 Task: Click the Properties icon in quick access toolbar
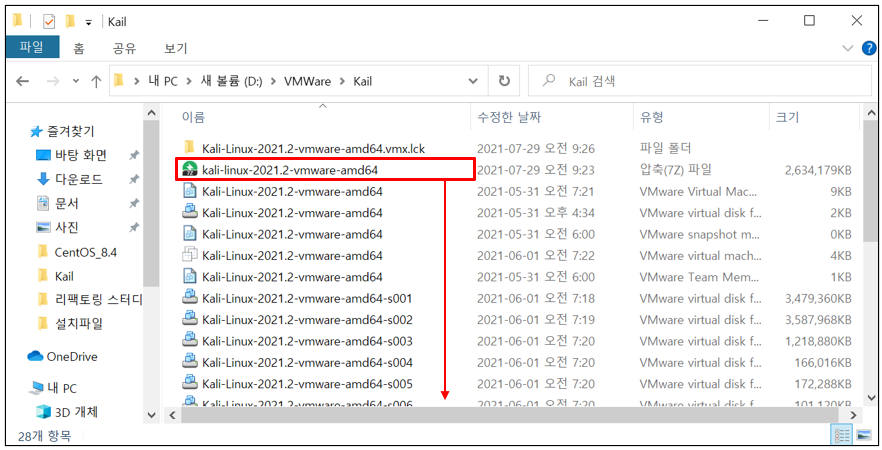[x=49, y=21]
